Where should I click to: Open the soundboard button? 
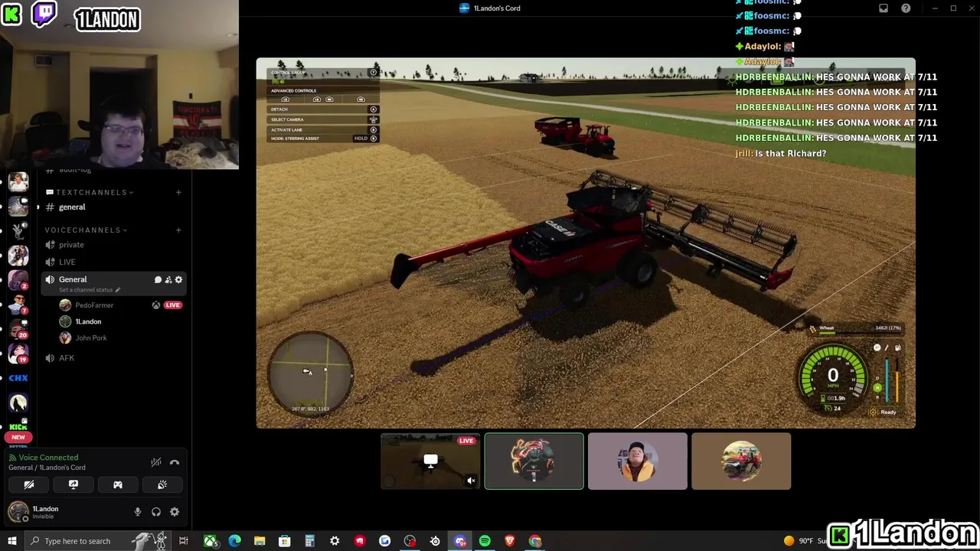coord(162,484)
